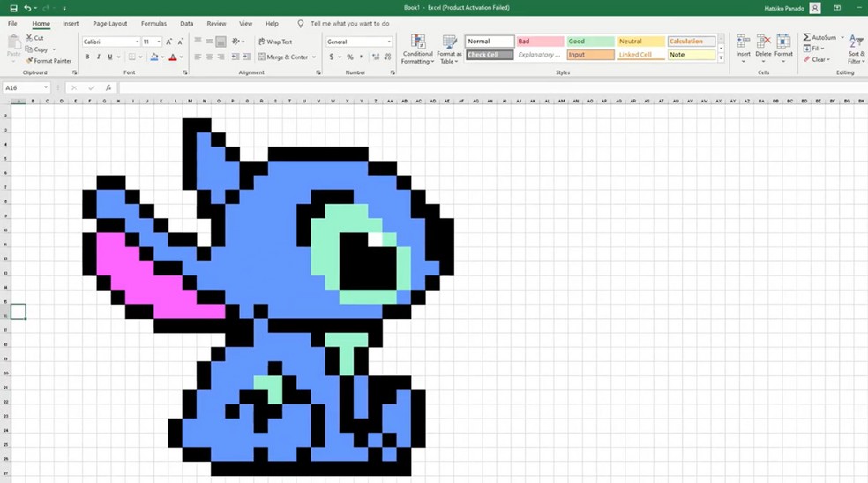Apply accounting dollar format

click(332, 57)
